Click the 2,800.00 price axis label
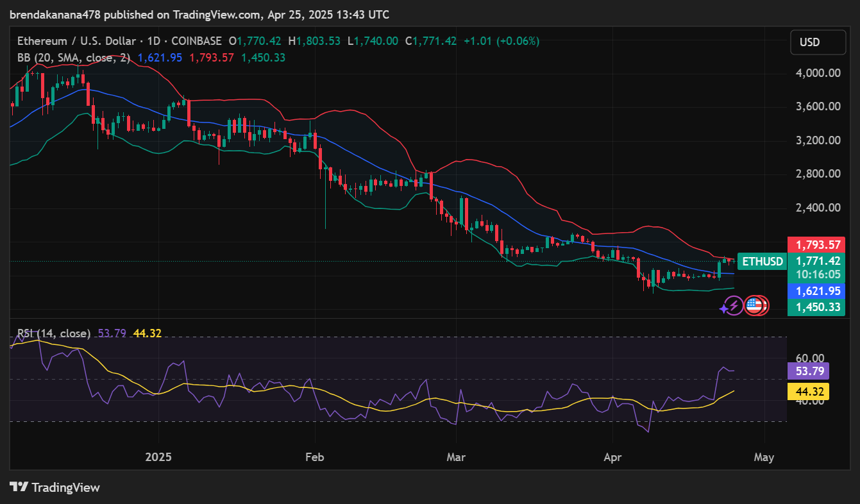This screenshot has width=860, height=504. point(818,174)
